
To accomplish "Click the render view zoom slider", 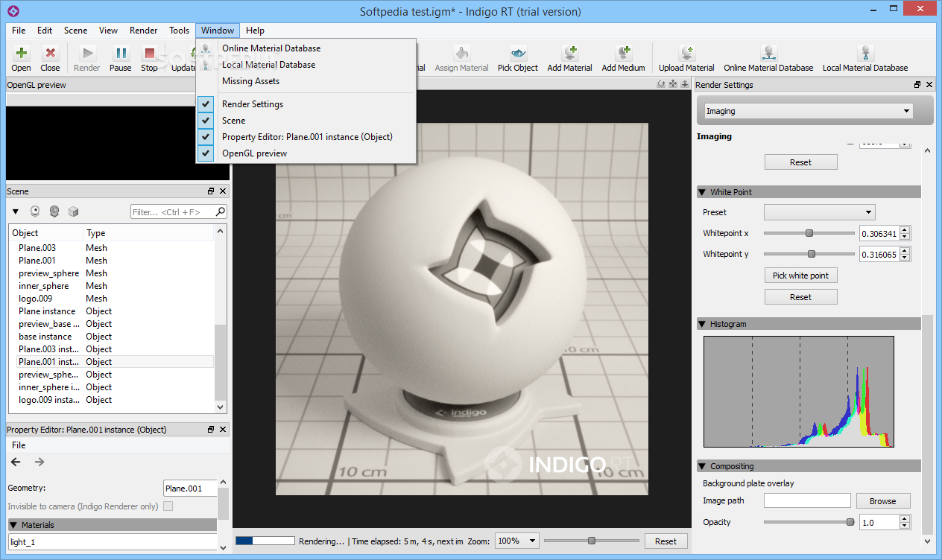I will tap(592, 541).
